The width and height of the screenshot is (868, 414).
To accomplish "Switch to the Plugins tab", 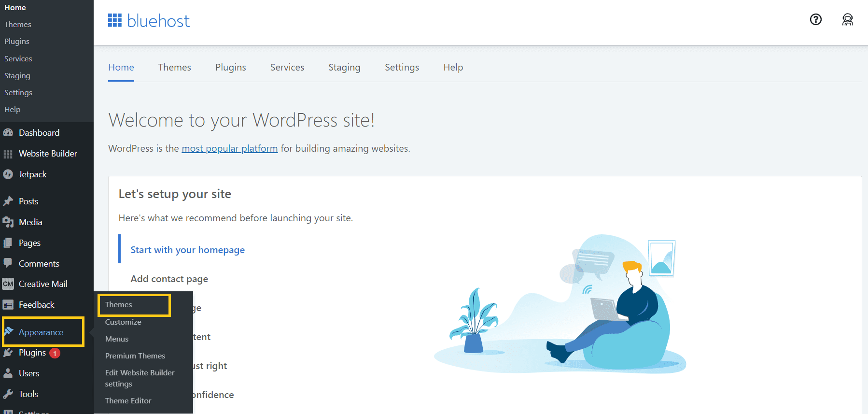I will tap(231, 67).
